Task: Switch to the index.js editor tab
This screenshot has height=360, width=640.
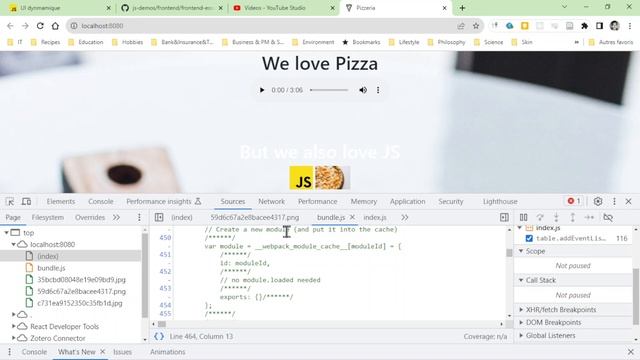Action: coord(375,218)
